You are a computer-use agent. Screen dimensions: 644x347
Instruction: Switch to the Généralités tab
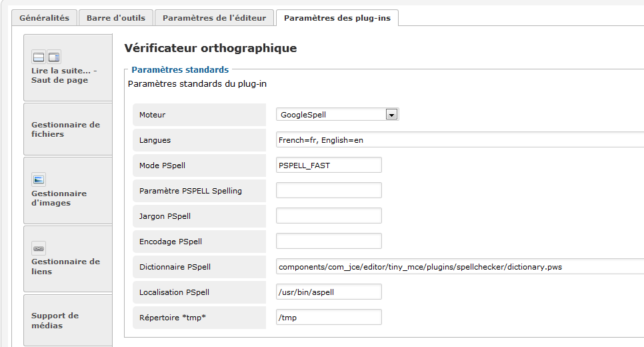pos(44,18)
